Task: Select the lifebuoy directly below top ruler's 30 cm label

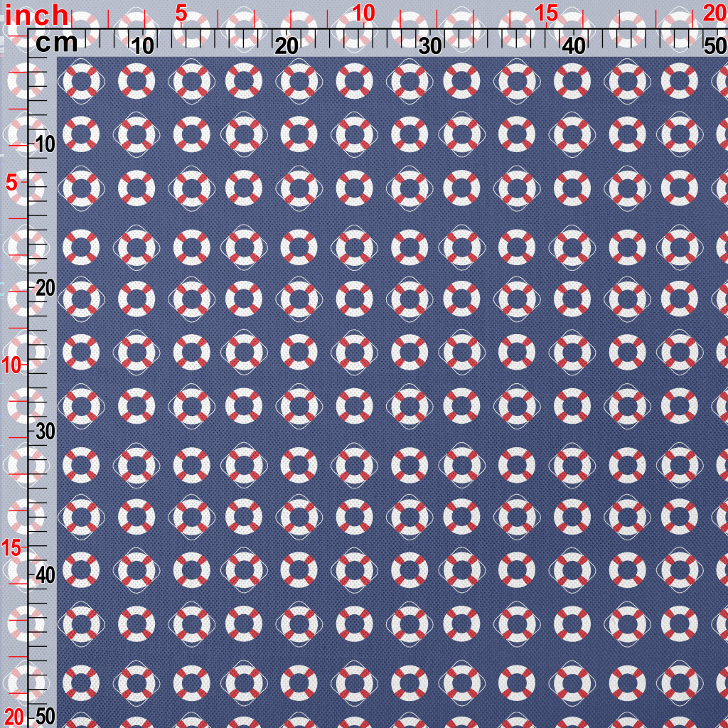Action: pos(409,81)
